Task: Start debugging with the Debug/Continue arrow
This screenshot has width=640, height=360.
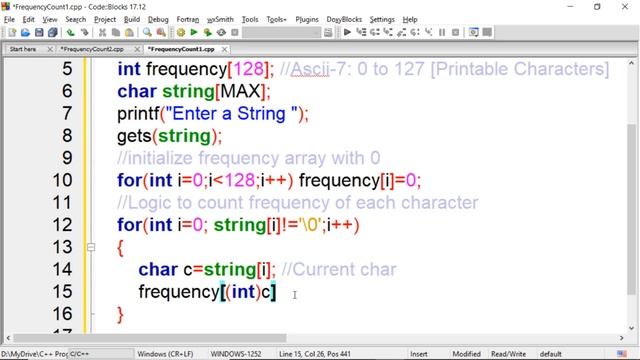Action: click(x=347, y=32)
